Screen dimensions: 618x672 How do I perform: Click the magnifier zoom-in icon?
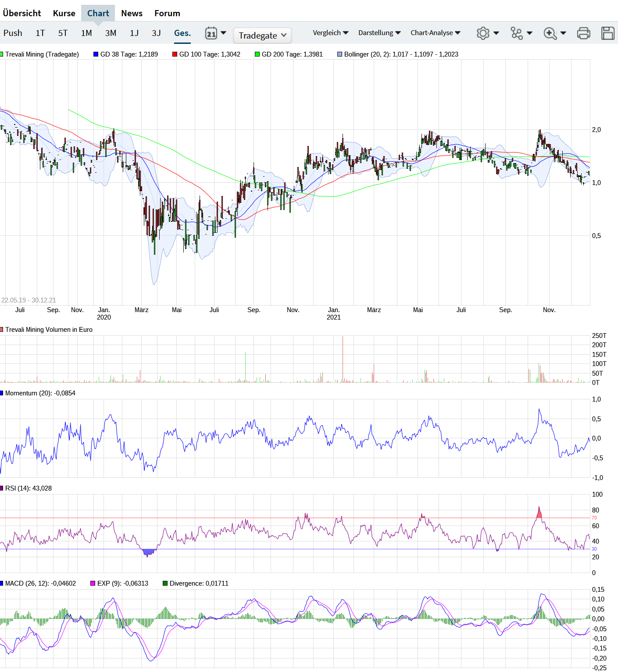tap(550, 33)
